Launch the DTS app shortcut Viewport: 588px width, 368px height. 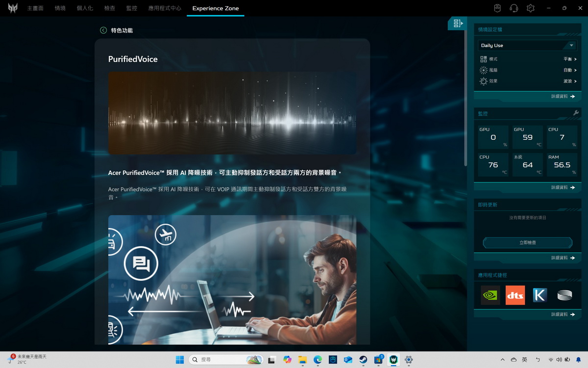click(515, 295)
